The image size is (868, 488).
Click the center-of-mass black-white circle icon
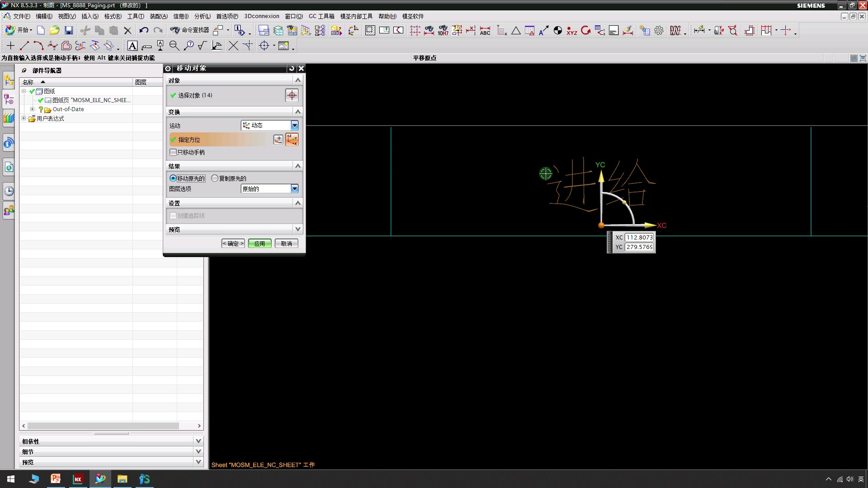pos(558,30)
